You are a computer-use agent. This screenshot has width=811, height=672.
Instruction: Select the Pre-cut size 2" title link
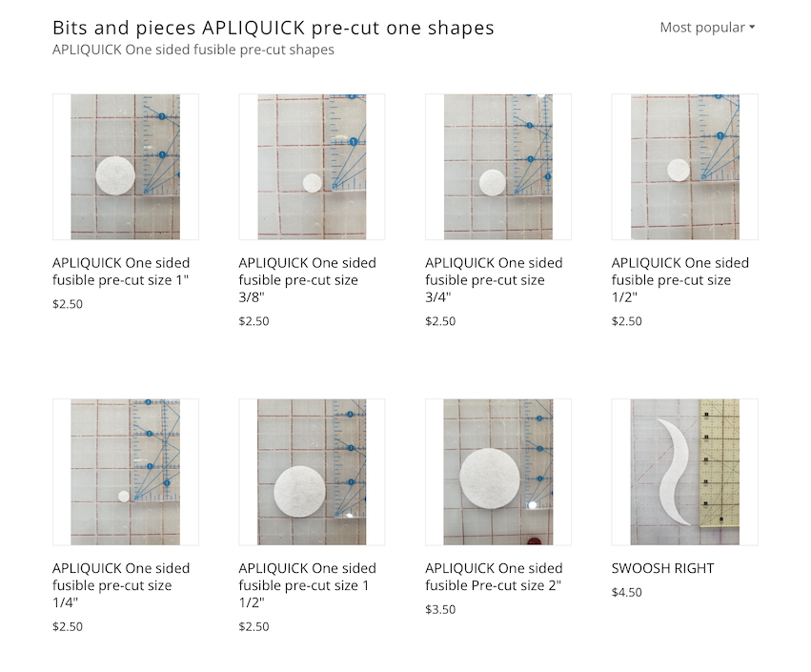click(x=494, y=577)
